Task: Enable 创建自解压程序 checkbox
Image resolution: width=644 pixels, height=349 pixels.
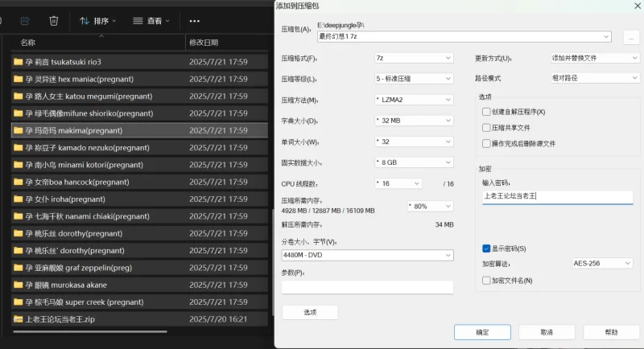Action: click(486, 112)
